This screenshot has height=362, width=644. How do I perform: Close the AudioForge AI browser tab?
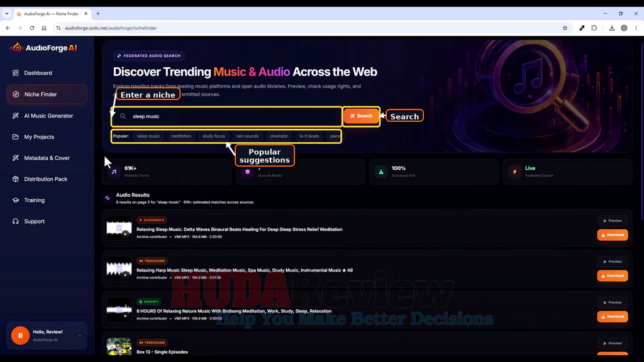click(x=86, y=14)
